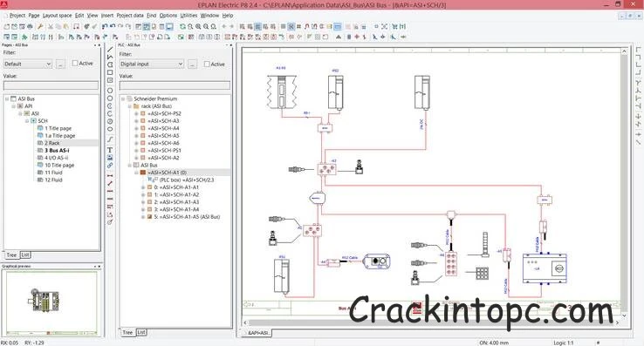Switch to List tab in PLC panel
The width and height of the screenshot is (644, 346).
(141, 332)
